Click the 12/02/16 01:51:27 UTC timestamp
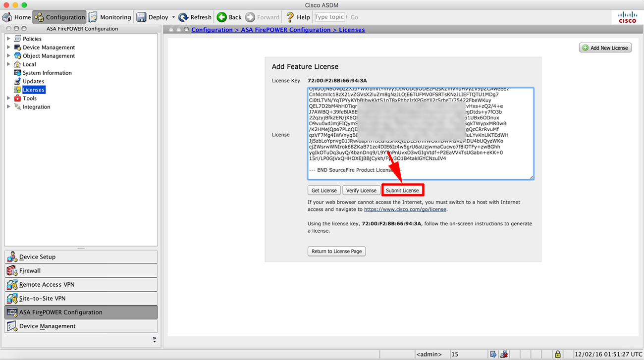 608,354
